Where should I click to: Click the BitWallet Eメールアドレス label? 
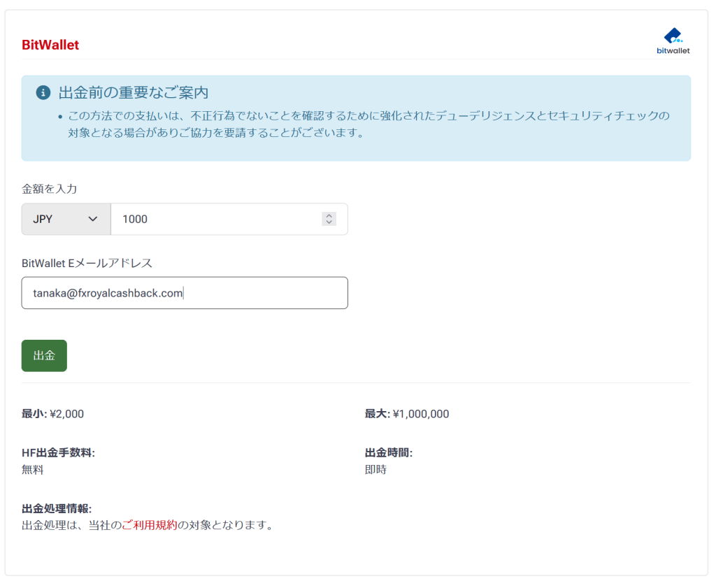click(87, 263)
